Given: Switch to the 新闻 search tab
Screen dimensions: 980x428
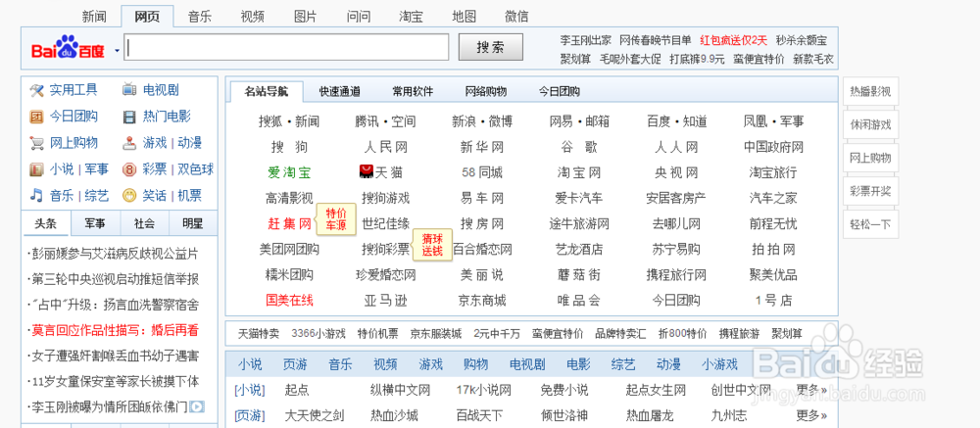Looking at the screenshot, I should pyautogui.click(x=94, y=17).
